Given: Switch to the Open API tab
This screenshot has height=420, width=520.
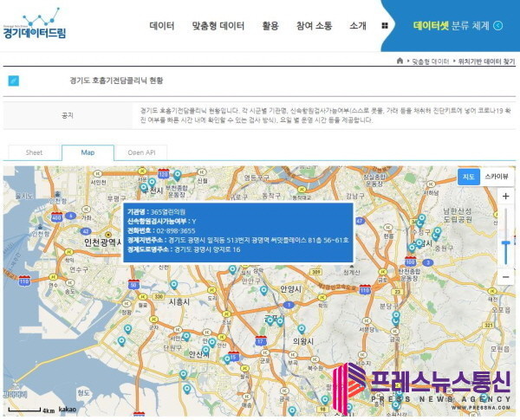Looking at the screenshot, I should point(141,152).
